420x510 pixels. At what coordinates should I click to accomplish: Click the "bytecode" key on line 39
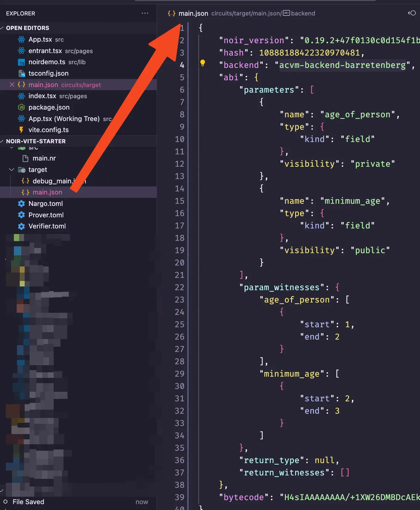click(x=244, y=497)
